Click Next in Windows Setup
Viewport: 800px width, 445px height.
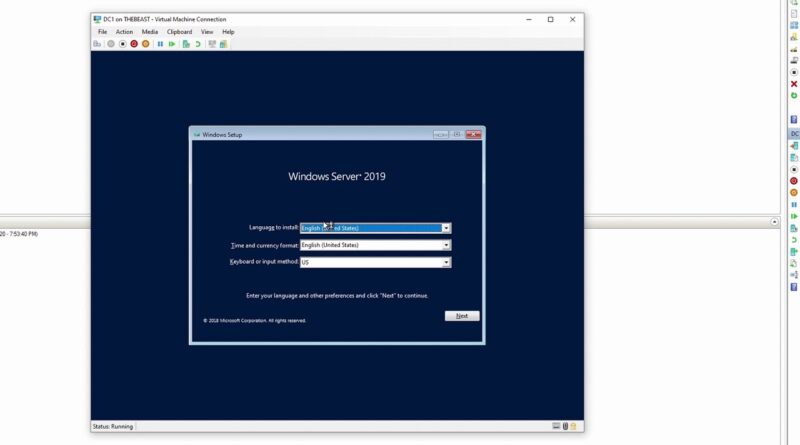tap(462, 316)
